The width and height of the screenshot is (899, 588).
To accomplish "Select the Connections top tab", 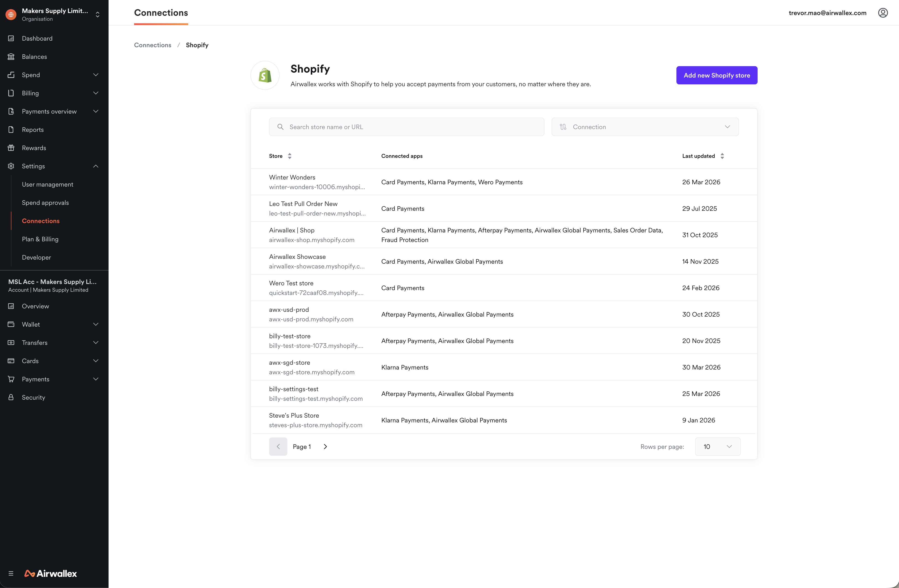I will point(161,13).
